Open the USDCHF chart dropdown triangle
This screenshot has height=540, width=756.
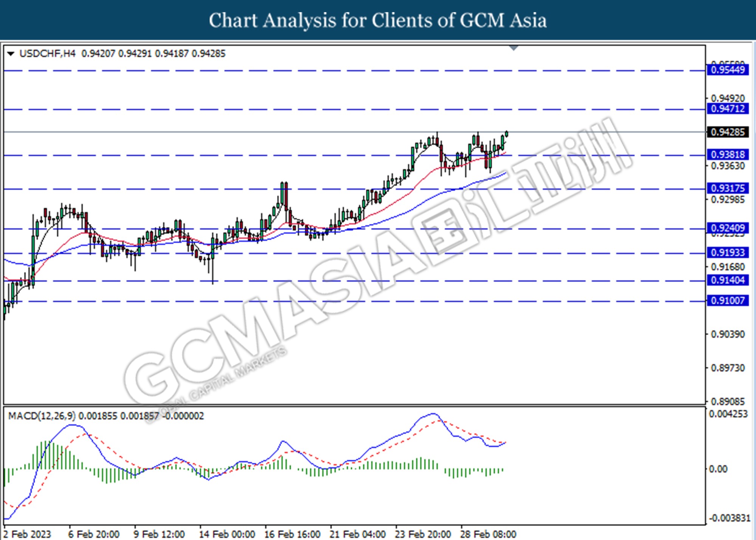[11, 54]
